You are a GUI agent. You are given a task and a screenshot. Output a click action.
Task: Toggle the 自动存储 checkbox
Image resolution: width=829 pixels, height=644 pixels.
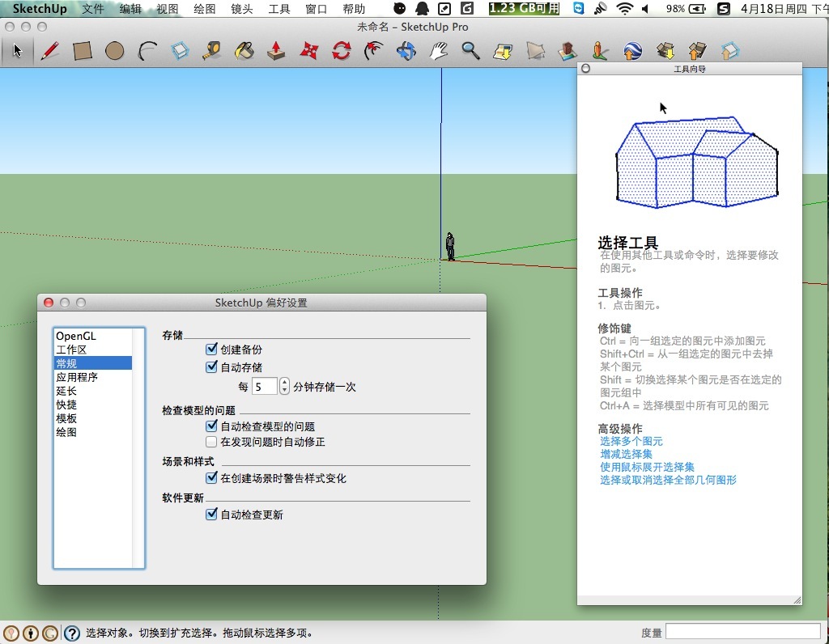(212, 367)
